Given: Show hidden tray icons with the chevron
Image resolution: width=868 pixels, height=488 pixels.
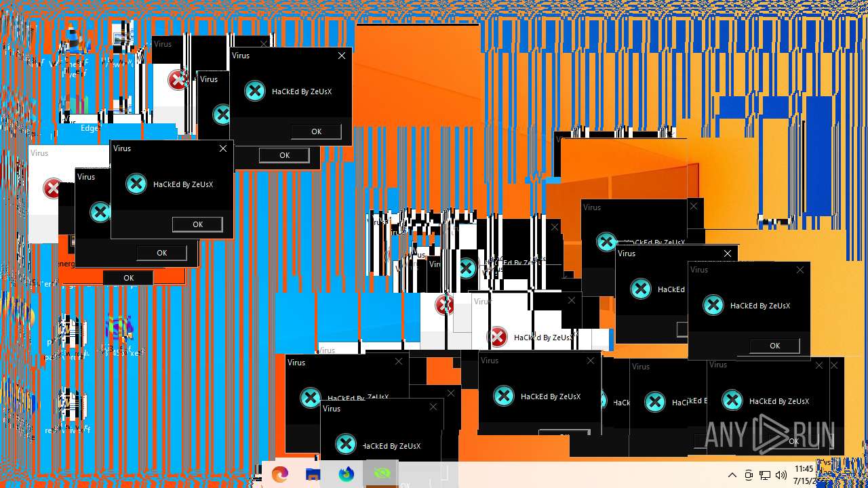Looking at the screenshot, I should tap(732, 475).
